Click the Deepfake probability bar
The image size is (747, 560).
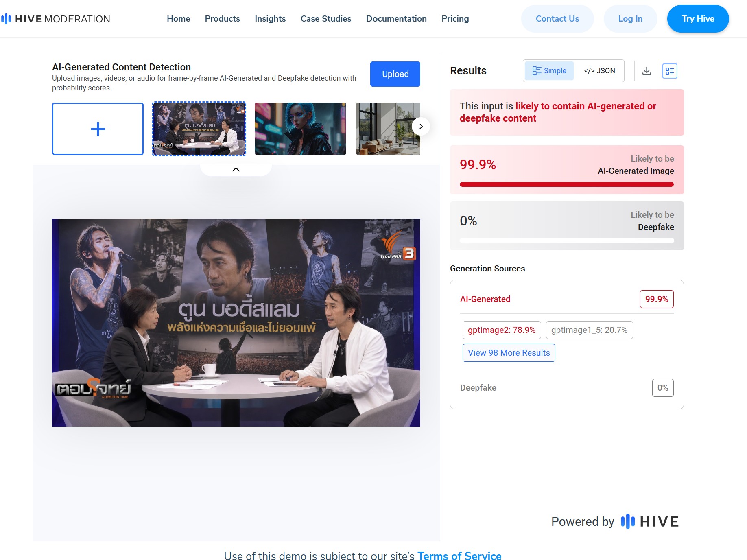[x=567, y=241]
